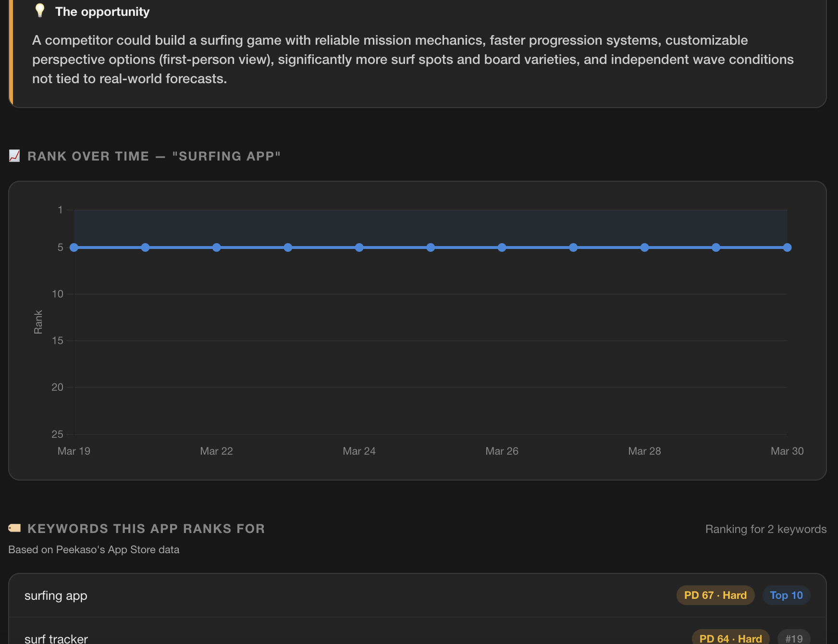The height and width of the screenshot is (644, 838).
Task: Click the y-axis tick label '25'
Action: (58, 434)
